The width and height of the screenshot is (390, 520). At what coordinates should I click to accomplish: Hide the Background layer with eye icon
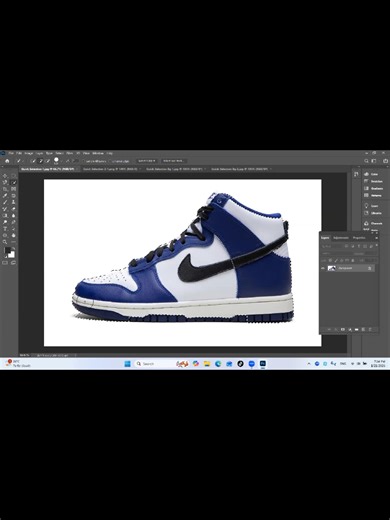[x=323, y=268]
